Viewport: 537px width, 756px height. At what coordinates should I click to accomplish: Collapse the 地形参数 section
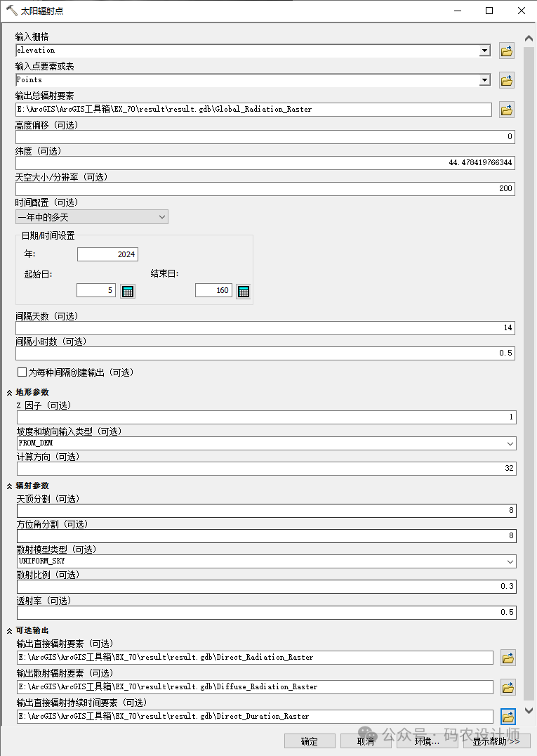click(x=10, y=392)
